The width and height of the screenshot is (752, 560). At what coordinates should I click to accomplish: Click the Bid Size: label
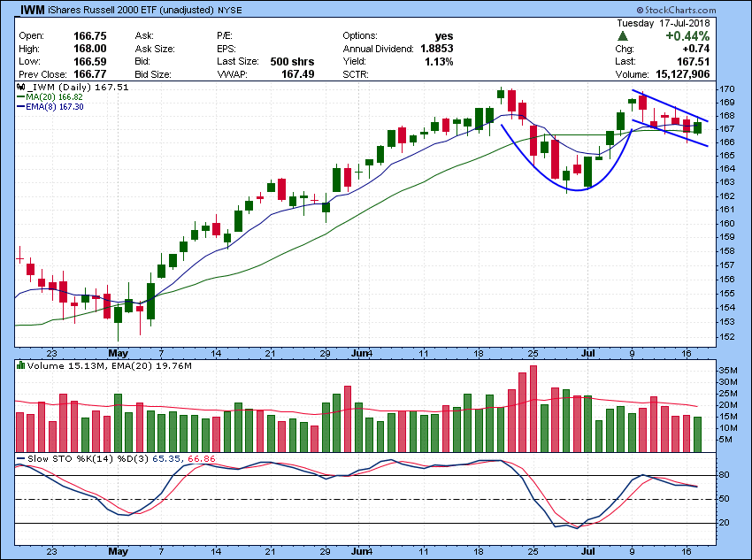[153, 75]
